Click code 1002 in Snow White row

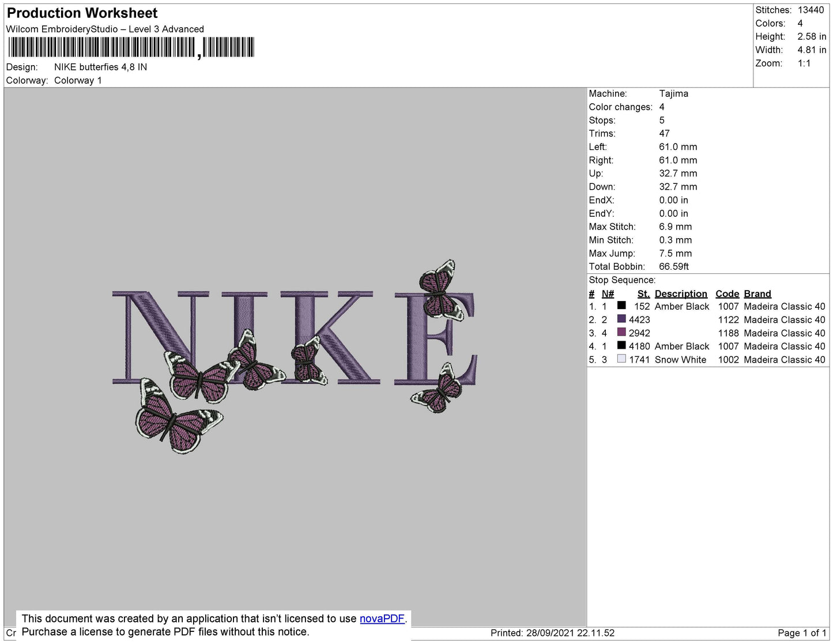click(x=728, y=360)
